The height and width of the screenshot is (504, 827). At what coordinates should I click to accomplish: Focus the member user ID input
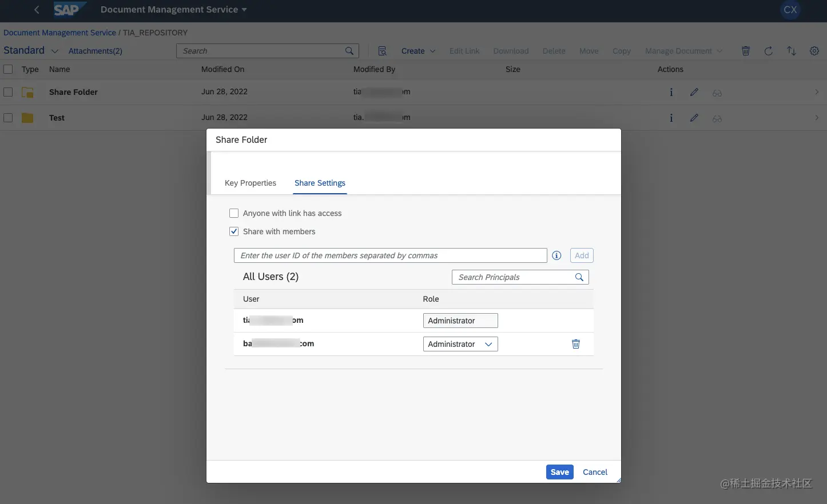click(391, 255)
